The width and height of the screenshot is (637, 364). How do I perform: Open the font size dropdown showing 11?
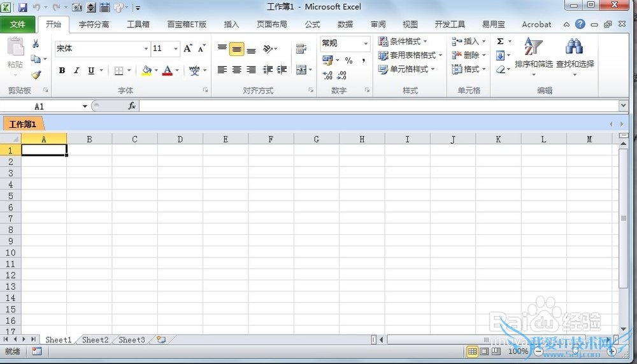coord(176,49)
